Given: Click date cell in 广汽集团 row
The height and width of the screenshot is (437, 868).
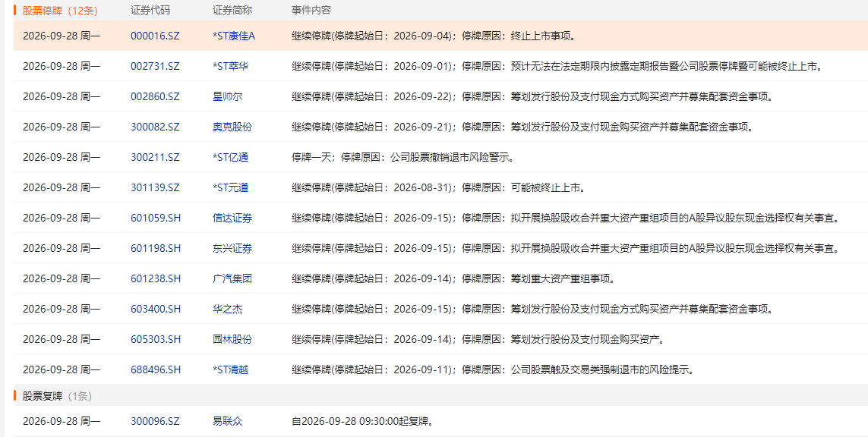Looking at the screenshot, I should tap(62, 278).
